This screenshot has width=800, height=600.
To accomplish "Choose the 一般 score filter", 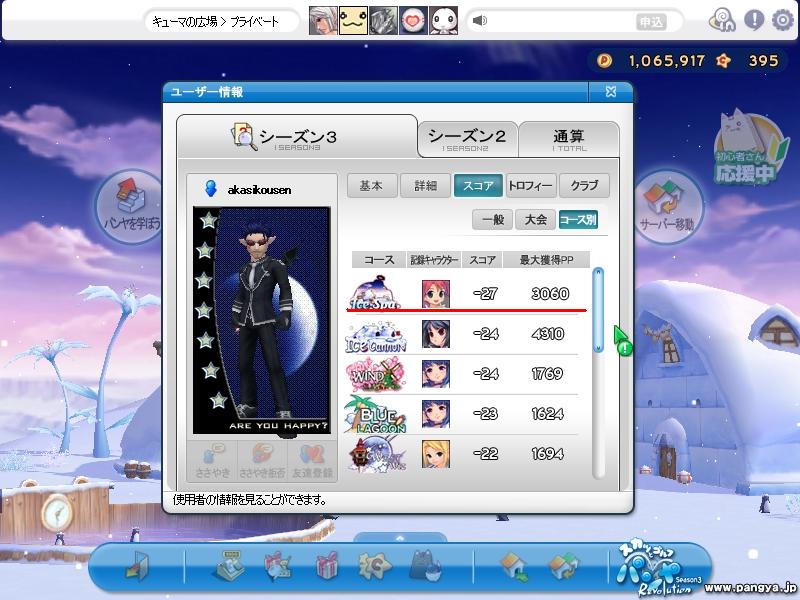I will [x=492, y=220].
